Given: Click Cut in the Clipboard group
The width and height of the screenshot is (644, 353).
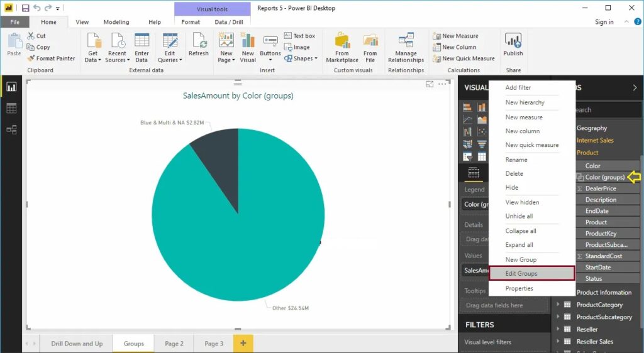Looking at the screenshot, I should coord(36,36).
